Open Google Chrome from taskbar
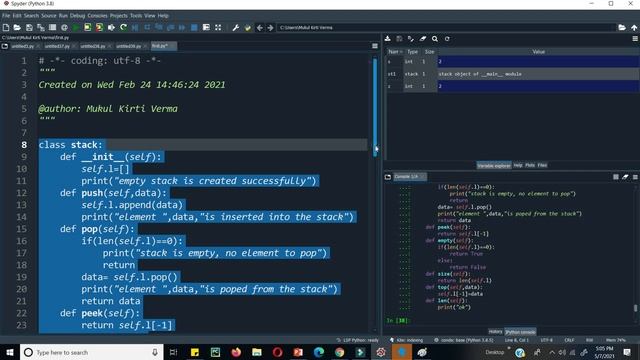This screenshot has width=640, height=360. tap(340, 352)
